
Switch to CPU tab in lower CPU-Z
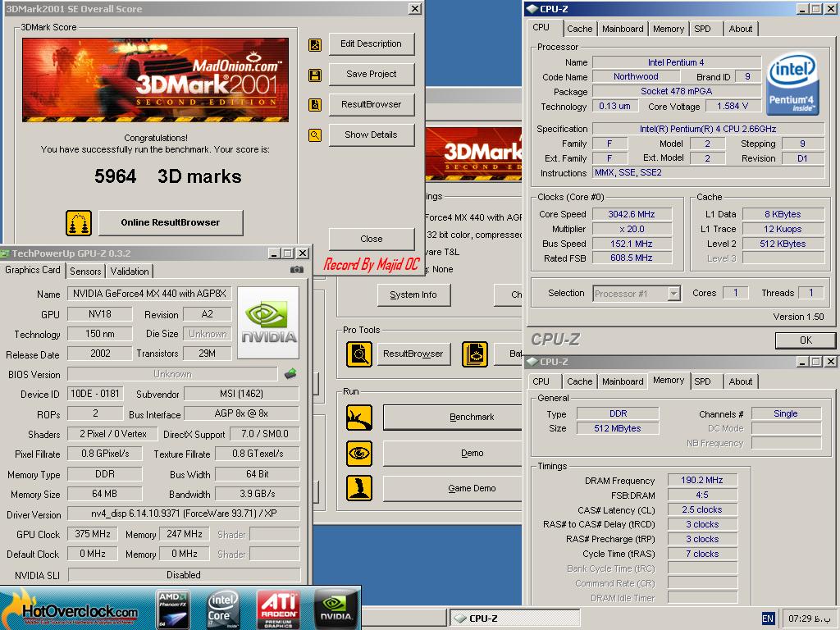[x=541, y=381]
